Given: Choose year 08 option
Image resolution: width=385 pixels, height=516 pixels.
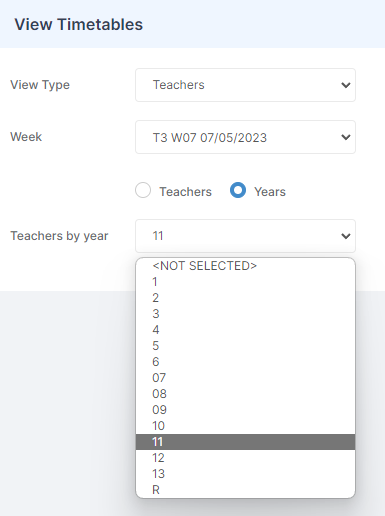Looking at the screenshot, I should coord(245,394).
